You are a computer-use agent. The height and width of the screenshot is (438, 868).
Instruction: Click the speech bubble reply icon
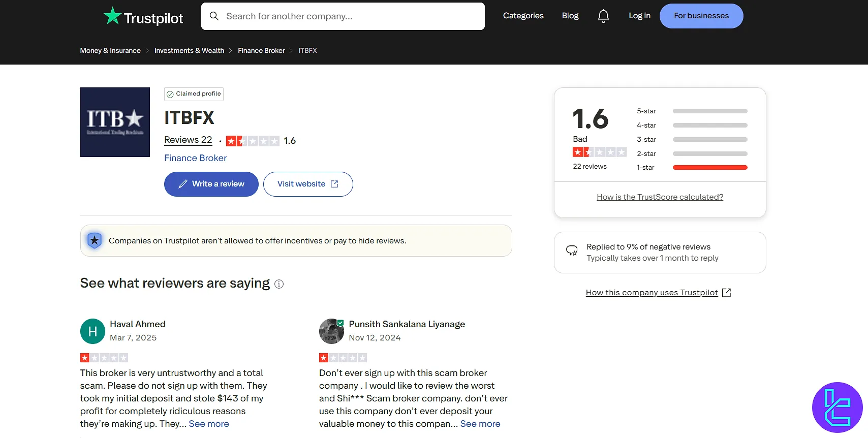click(x=572, y=251)
